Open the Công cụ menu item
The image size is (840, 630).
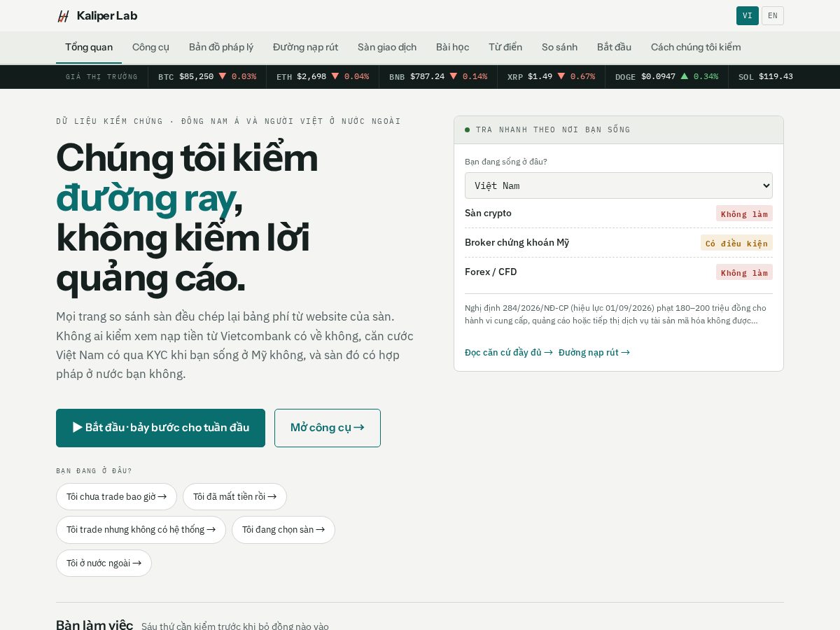coord(150,47)
